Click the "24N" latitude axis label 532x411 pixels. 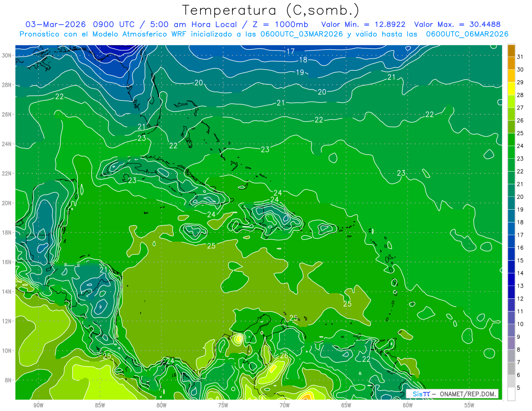point(7,144)
